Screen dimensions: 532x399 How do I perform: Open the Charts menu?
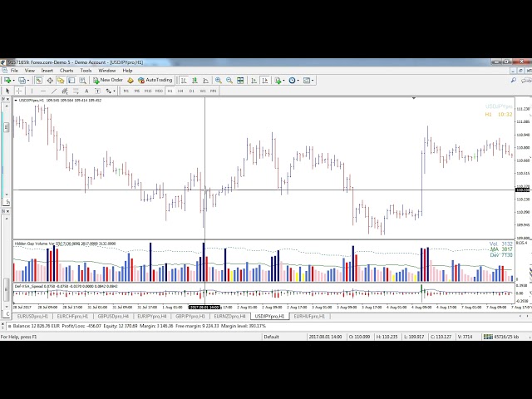pyautogui.click(x=66, y=71)
